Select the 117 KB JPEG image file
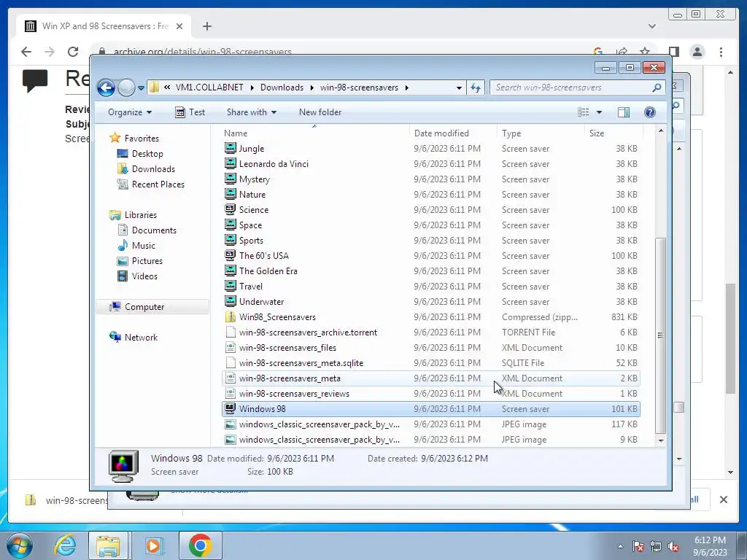747x560 pixels. (x=431, y=424)
